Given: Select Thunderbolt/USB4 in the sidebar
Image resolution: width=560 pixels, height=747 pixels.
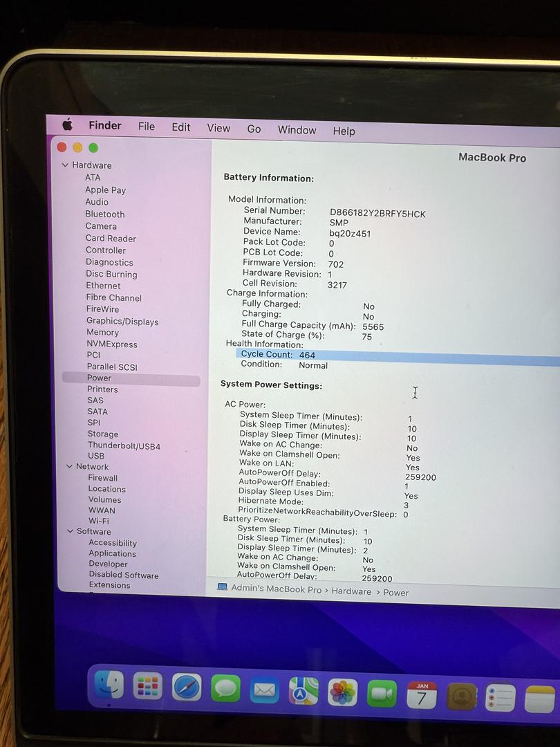Looking at the screenshot, I should [124, 446].
